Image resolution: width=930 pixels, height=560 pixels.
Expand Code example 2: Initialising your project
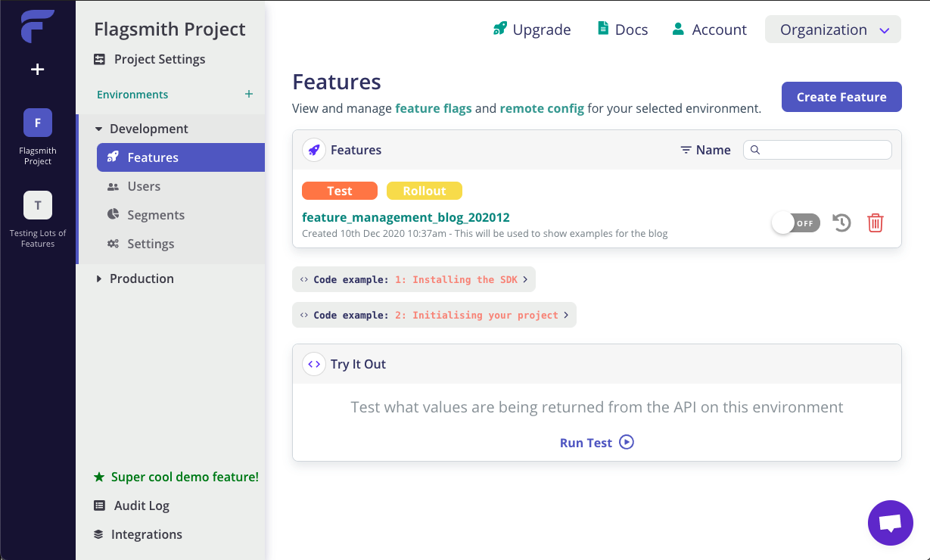pyautogui.click(x=434, y=316)
